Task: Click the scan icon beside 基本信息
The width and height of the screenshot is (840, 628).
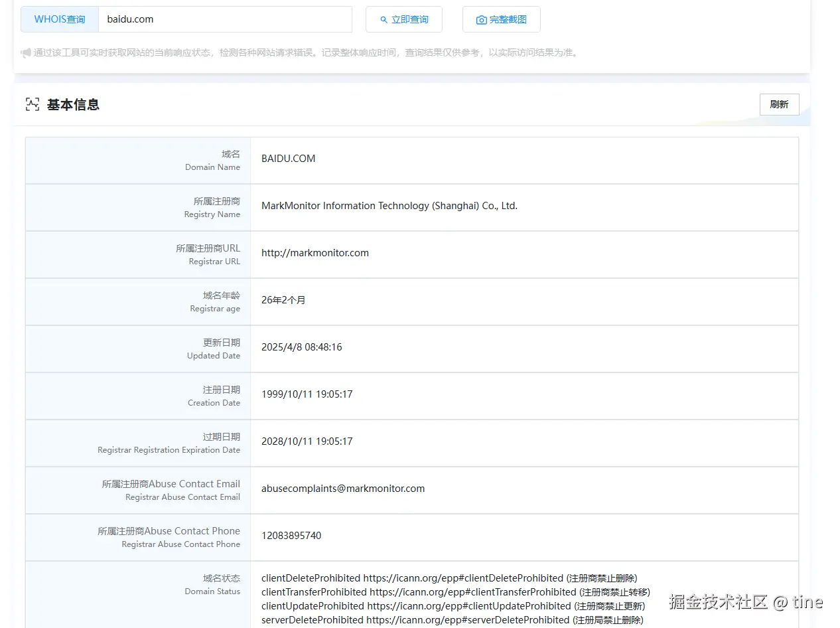Action: [x=33, y=104]
